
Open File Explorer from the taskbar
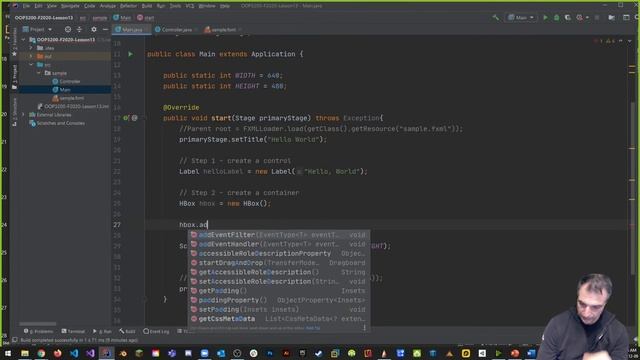point(25,353)
